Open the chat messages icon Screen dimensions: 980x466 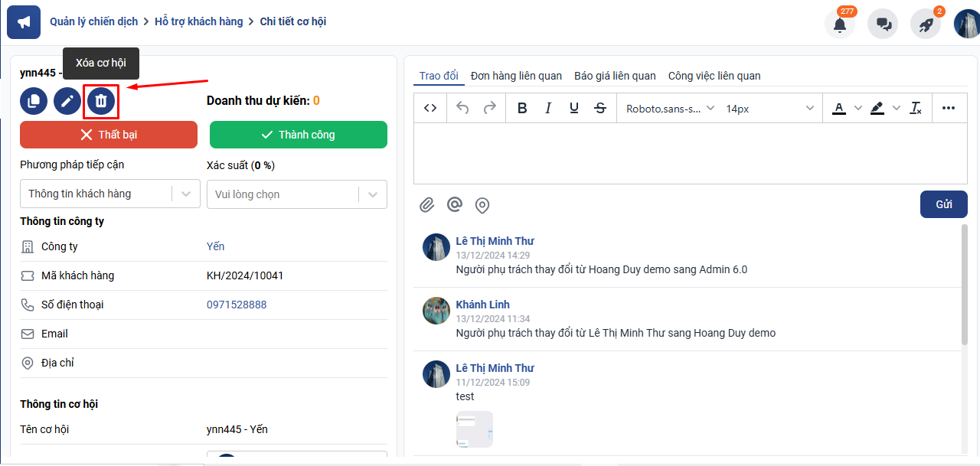click(x=883, y=24)
